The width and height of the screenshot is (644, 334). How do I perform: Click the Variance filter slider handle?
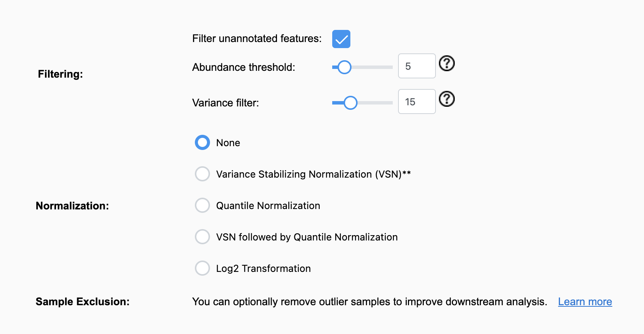click(x=350, y=103)
